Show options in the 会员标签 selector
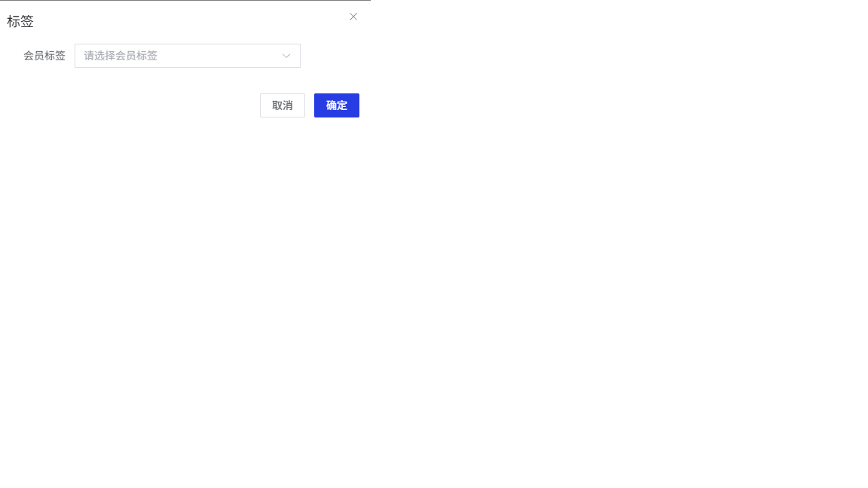868x488 pixels. pos(188,56)
